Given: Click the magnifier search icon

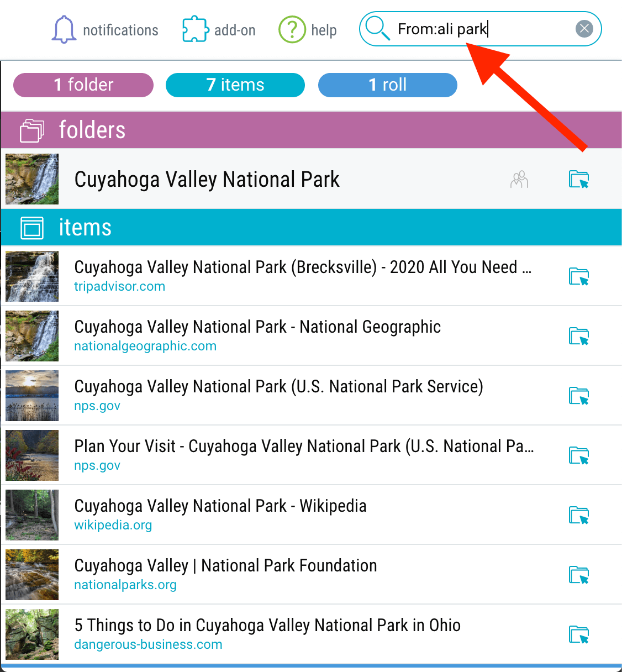Looking at the screenshot, I should tap(378, 29).
